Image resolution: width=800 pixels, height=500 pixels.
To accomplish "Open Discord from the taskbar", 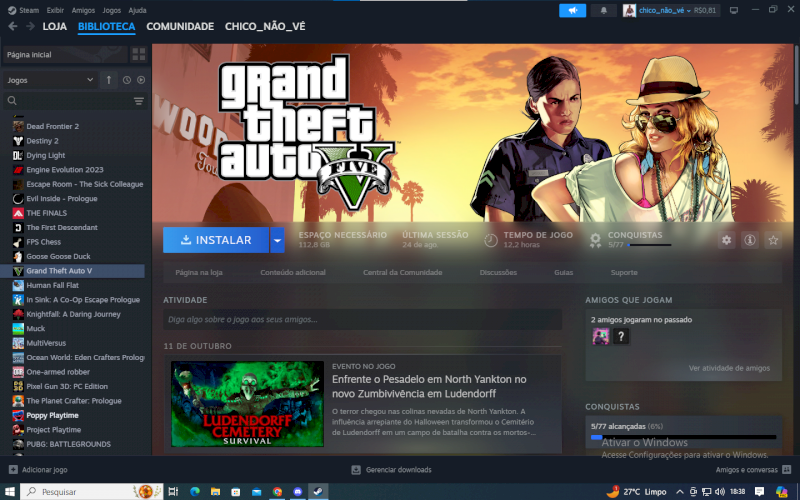I will coord(297,491).
